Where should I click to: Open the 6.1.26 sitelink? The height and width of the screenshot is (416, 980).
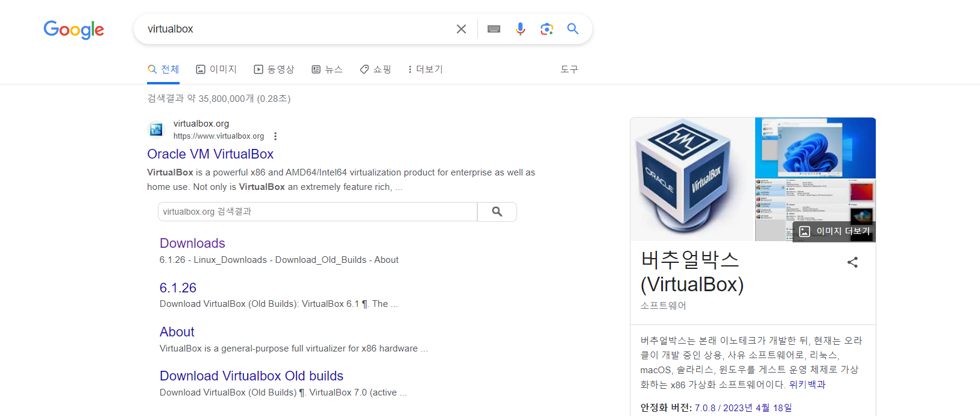click(x=178, y=288)
